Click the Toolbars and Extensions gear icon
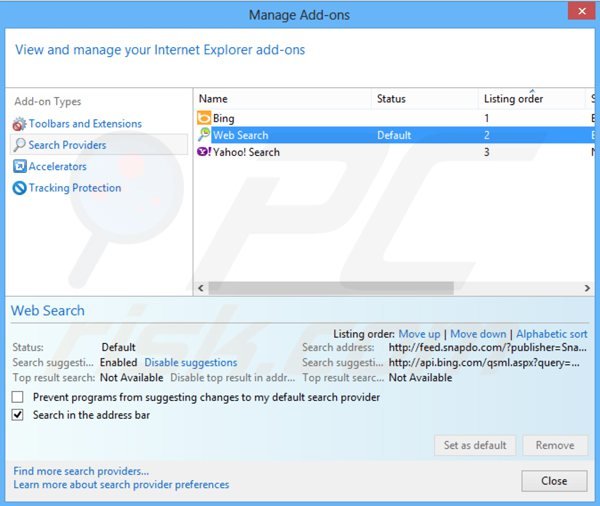The width and height of the screenshot is (600, 506). point(19,124)
